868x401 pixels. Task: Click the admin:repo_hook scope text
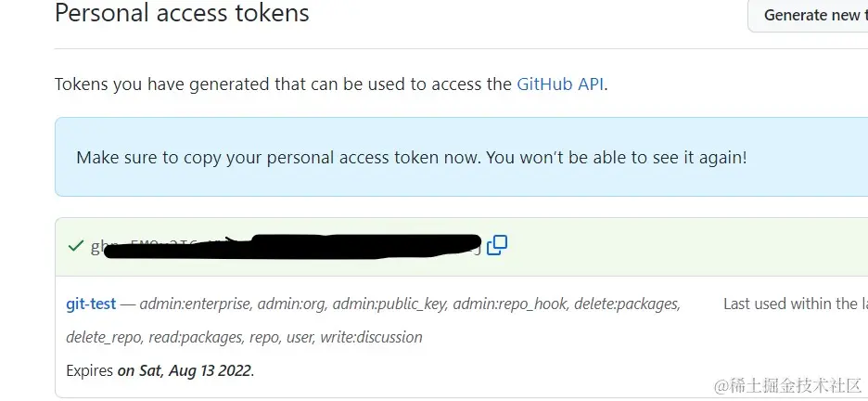(502, 304)
